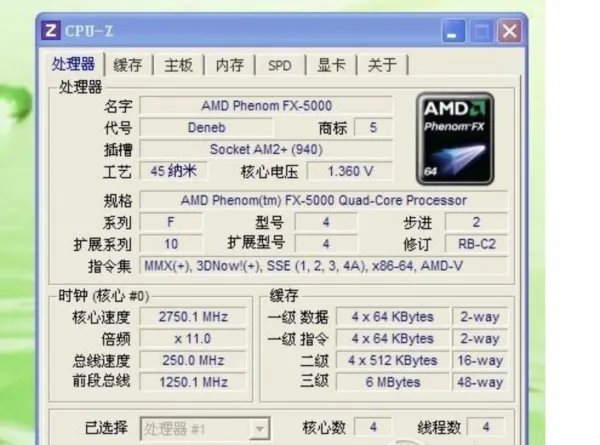Click the AMD Phenom FX processor logo
The height and width of the screenshot is (445, 600).
(x=455, y=139)
